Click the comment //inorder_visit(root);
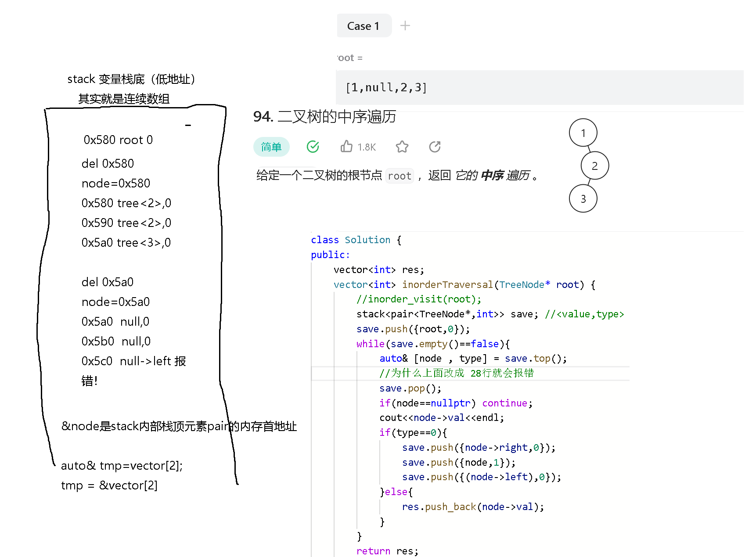 [419, 299]
